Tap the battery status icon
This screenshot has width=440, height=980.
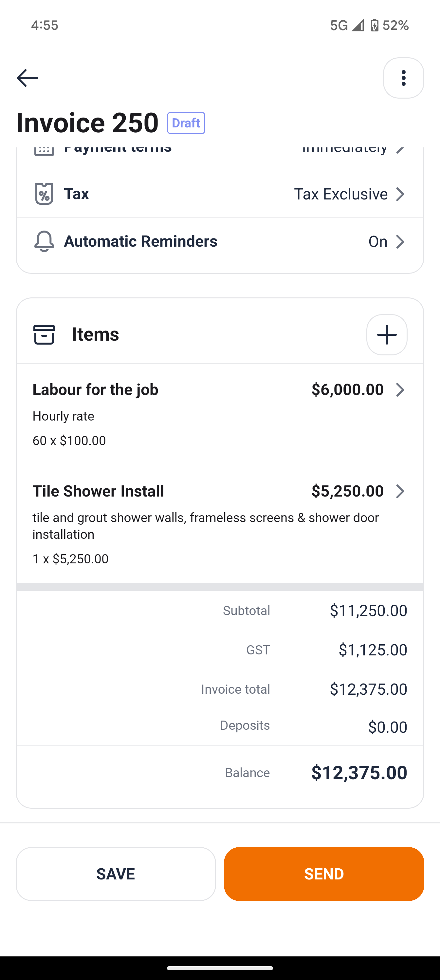(x=375, y=25)
